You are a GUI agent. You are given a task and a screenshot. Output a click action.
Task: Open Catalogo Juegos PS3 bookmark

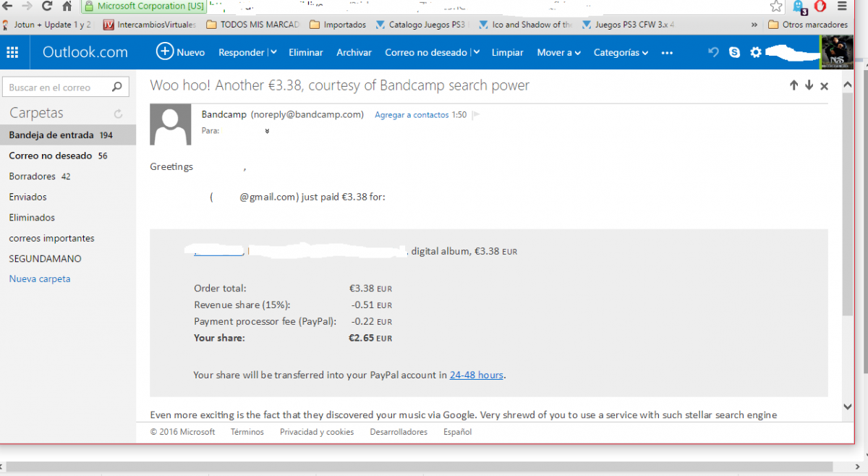422,25
